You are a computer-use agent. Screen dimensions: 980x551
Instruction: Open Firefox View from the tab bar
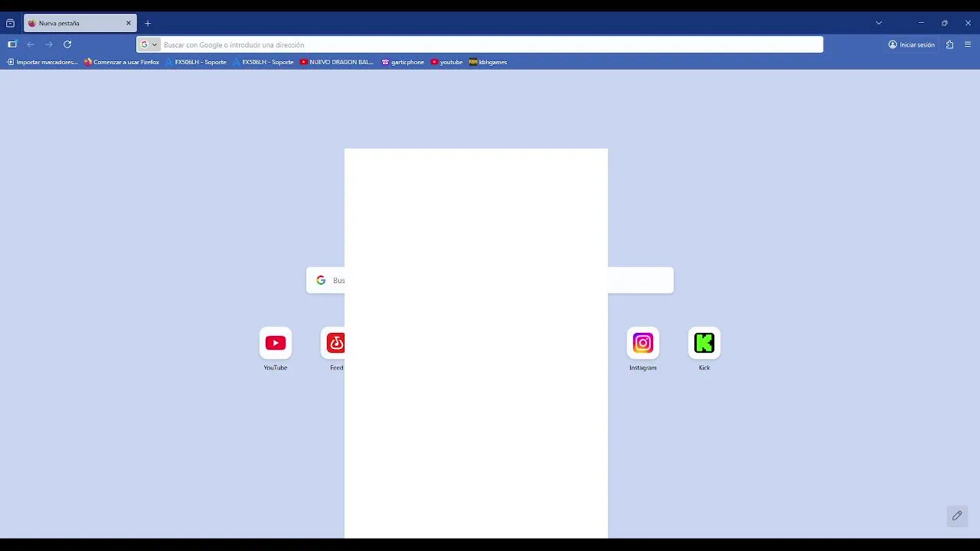tap(10, 23)
